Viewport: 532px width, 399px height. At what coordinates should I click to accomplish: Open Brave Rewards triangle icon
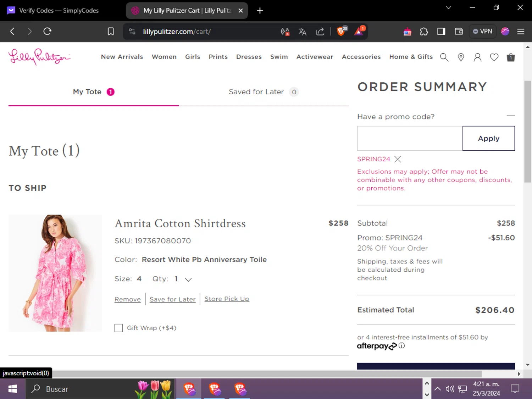[359, 31]
